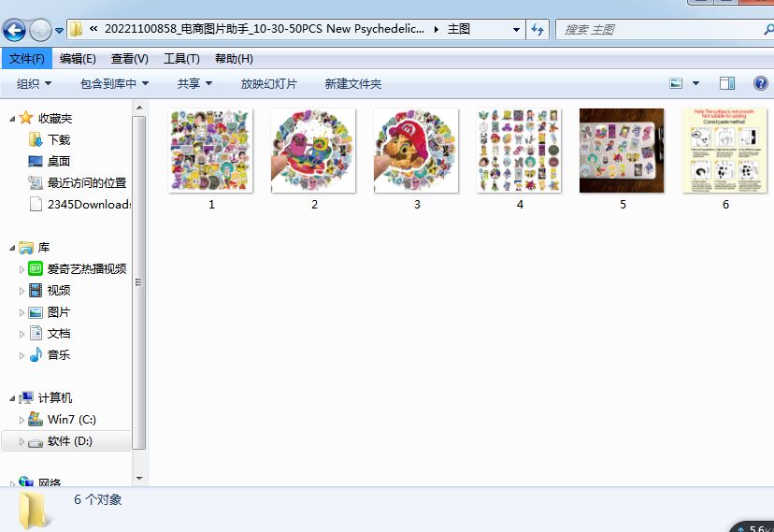Click the refresh button beside address bar
Image resolution: width=774 pixels, height=532 pixels.
click(537, 30)
